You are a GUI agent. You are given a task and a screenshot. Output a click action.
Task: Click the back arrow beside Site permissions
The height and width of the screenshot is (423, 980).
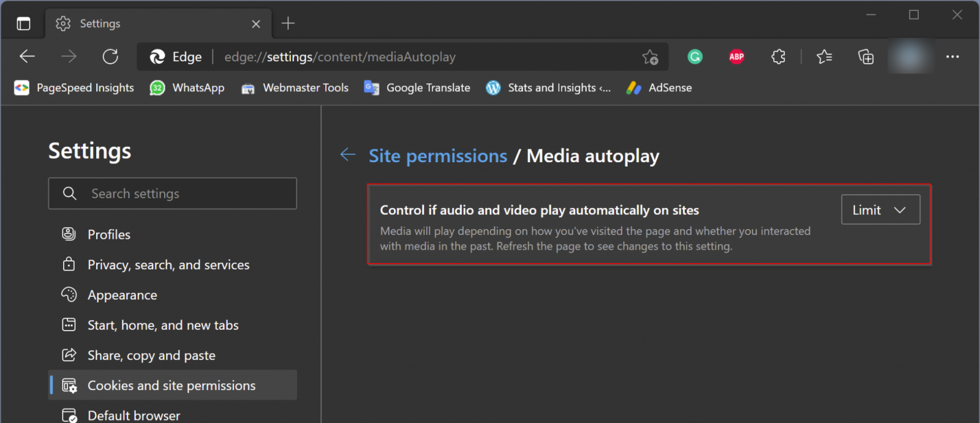coord(348,155)
